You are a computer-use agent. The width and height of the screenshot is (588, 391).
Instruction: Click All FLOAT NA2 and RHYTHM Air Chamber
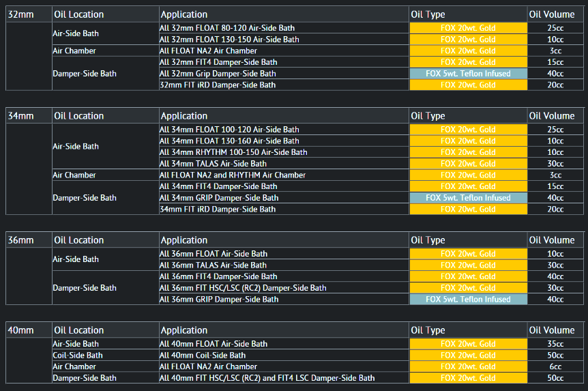coord(233,175)
